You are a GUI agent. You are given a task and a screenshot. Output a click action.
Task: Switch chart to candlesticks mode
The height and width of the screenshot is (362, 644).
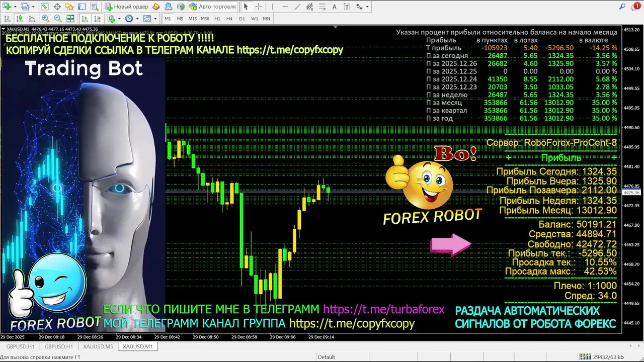pyautogui.click(x=20, y=19)
